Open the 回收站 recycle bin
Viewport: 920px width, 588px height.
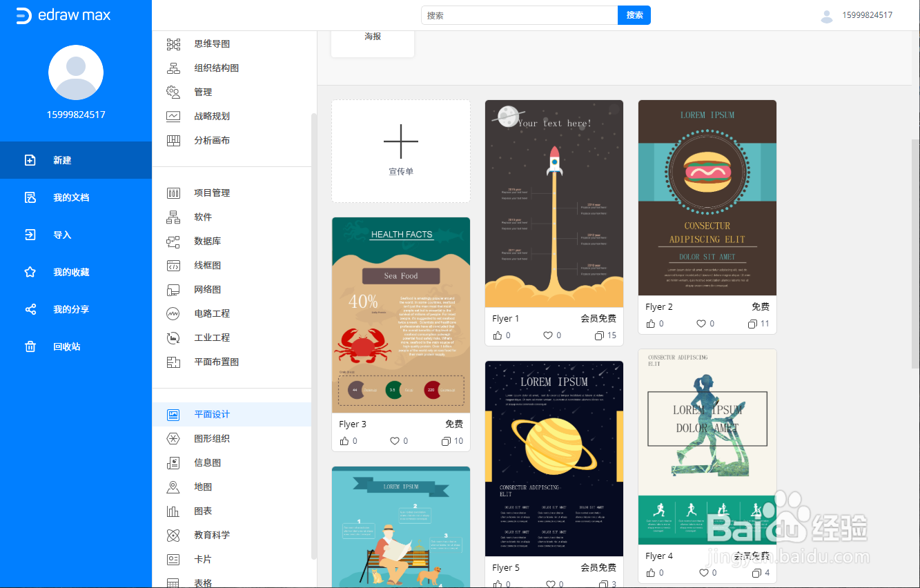(76, 346)
